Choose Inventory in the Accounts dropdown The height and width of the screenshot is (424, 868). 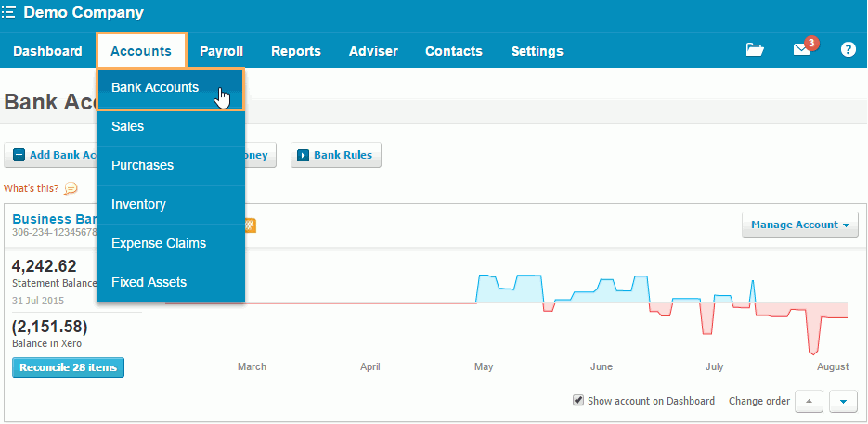pyautogui.click(x=171, y=204)
